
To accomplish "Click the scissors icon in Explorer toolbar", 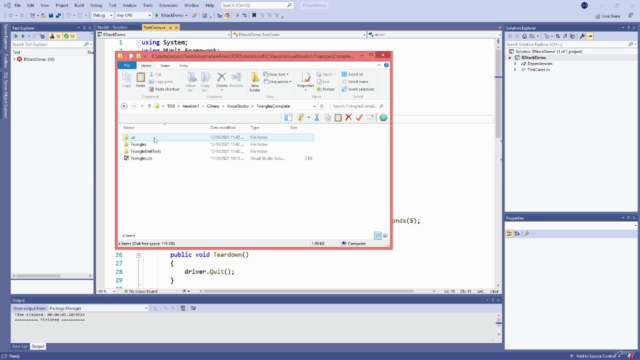I will 317,118.
